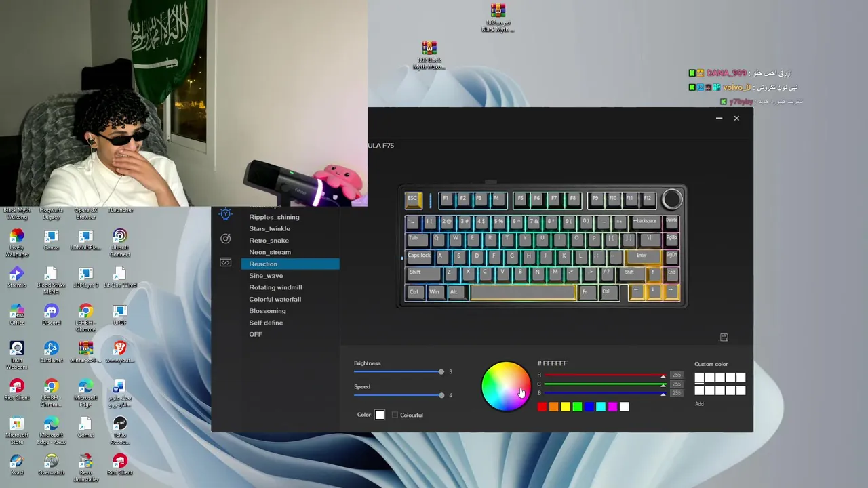Open Office desktop shortcut
The image size is (868, 488).
(17, 315)
